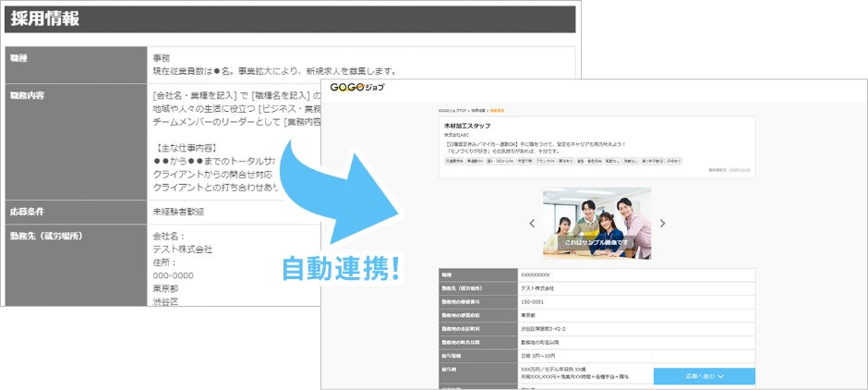Image resolution: width=868 pixels, height=390 pixels.
Task: Click the sample staff group photo
Action: pos(597,224)
